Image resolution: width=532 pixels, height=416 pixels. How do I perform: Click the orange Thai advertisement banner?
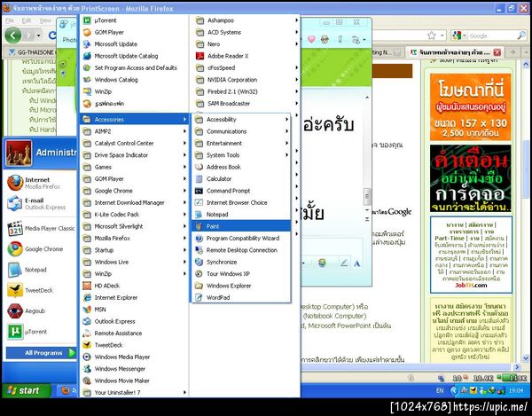pos(470,107)
